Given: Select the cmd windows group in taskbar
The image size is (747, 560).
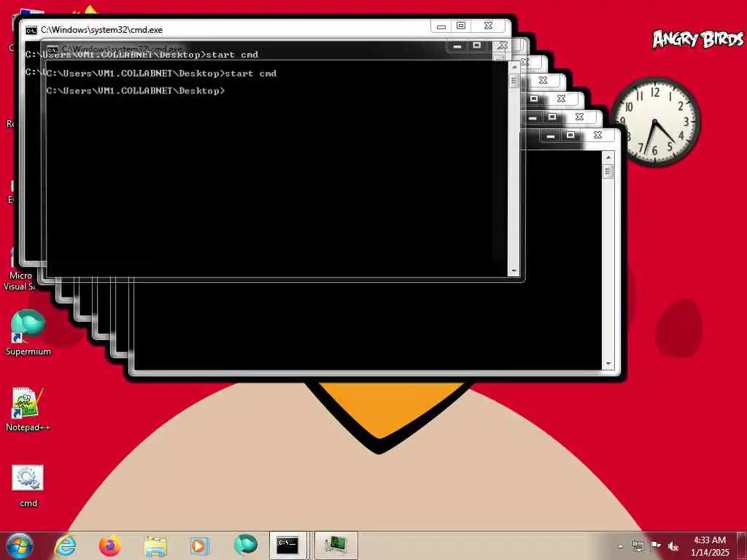Looking at the screenshot, I should pyautogui.click(x=289, y=545).
